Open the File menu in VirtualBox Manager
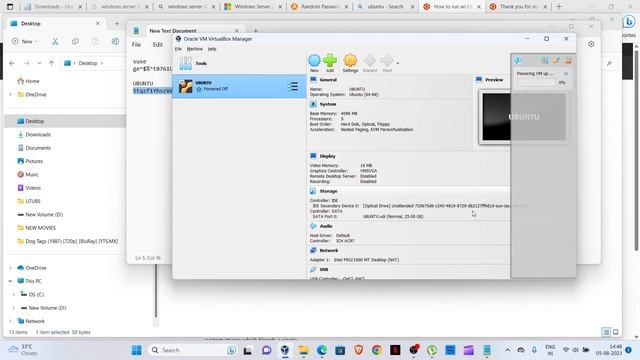This screenshot has height=360, width=640. (178, 49)
